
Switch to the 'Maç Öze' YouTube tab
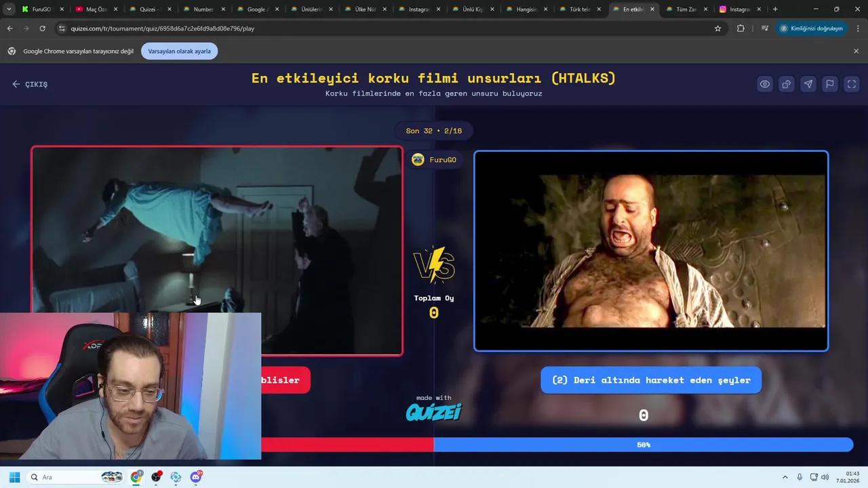pyautogui.click(x=96, y=9)
